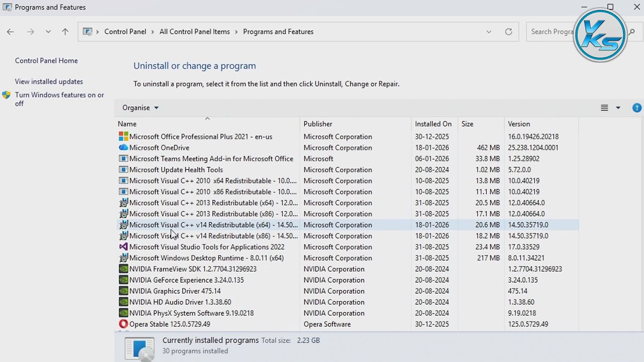Click the Visual C++ 2010 x86 icon
The height and width of the screenshot is (362, 644).
click(123, 192)
